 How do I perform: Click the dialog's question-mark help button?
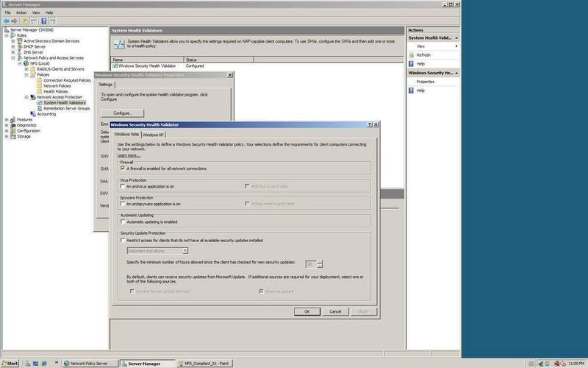click(x=370, y=124)
